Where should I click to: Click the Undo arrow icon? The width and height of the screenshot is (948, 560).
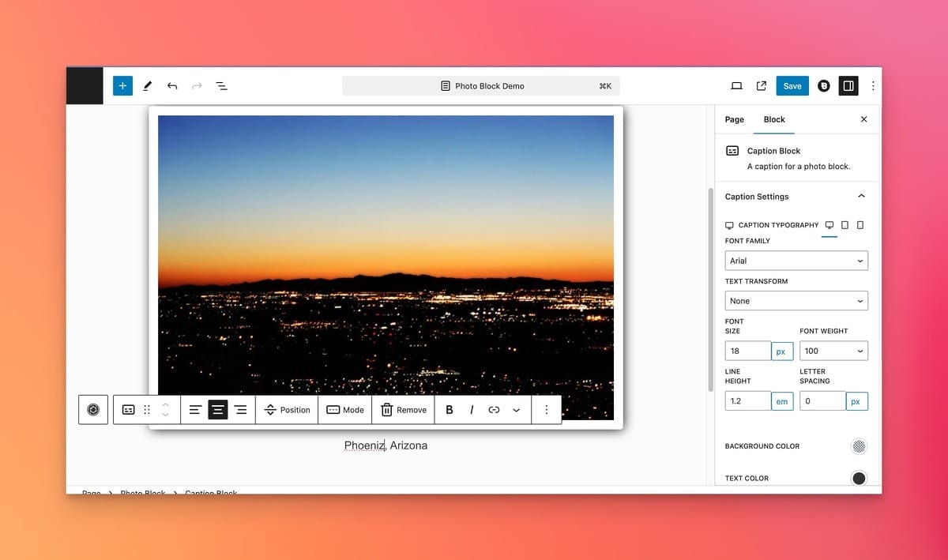(172, 86)
